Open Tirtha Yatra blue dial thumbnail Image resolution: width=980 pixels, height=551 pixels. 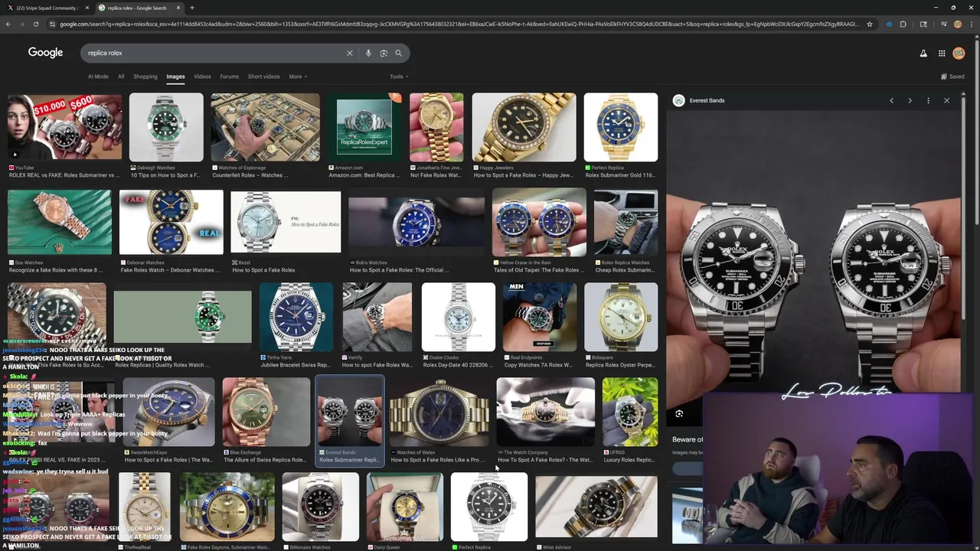click(296, 317)
